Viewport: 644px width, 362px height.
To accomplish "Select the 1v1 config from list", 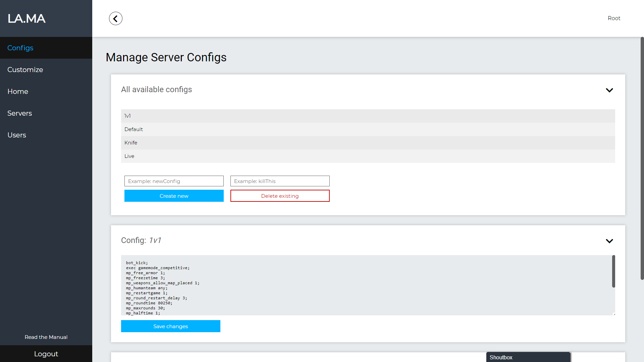I will 368,115.
